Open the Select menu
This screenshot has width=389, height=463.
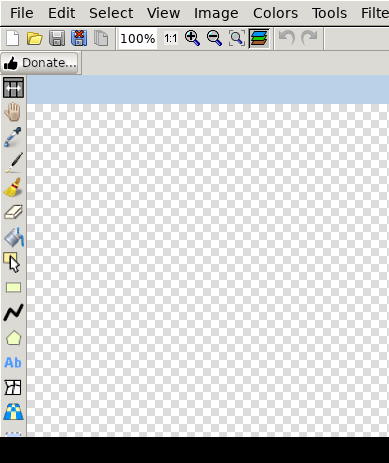tap(111, 13)
